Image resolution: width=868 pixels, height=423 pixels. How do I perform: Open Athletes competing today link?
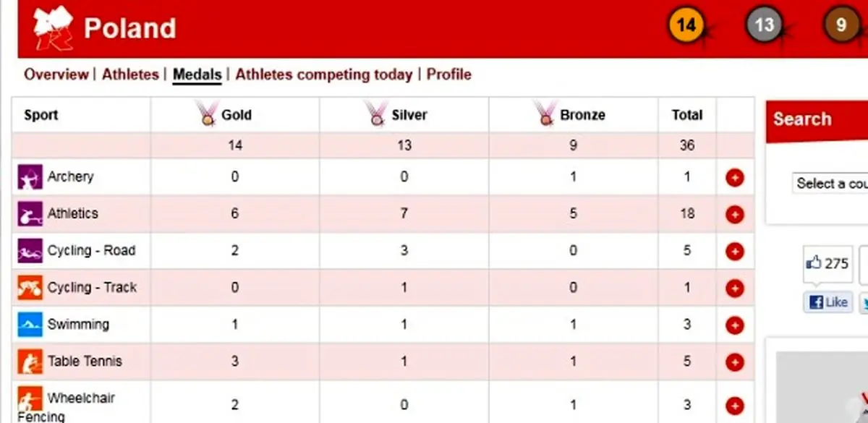(323, 74)
